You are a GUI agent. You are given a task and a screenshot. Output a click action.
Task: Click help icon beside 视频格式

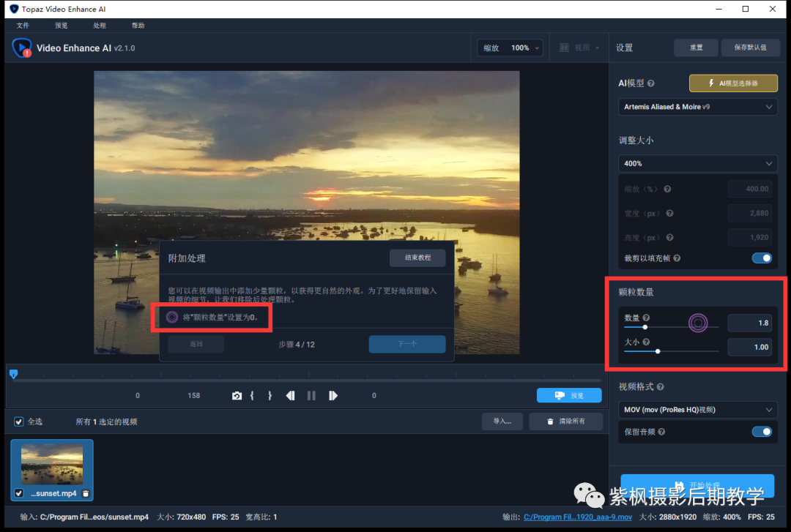[661, 387]
